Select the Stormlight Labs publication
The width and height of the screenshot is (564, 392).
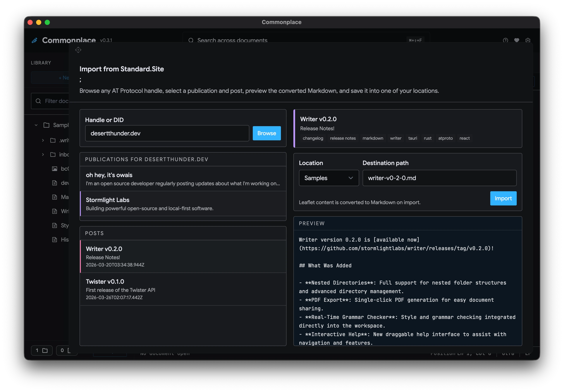[x=183, y=204]
